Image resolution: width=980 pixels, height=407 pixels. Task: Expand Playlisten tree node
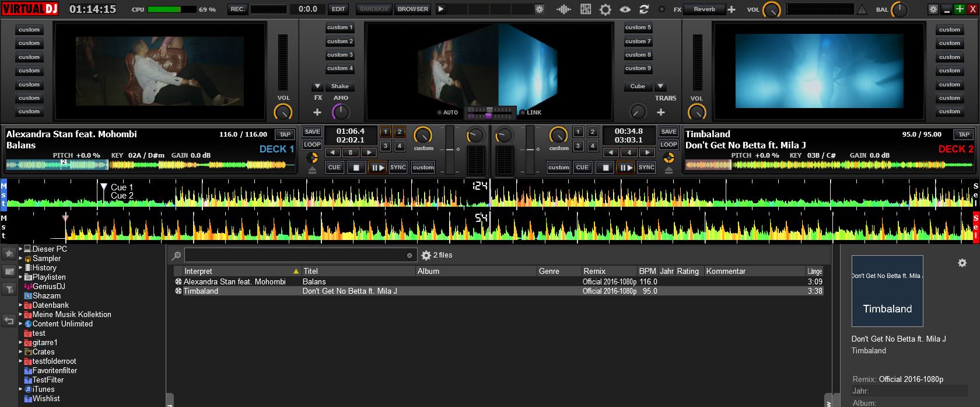point(20,277)
